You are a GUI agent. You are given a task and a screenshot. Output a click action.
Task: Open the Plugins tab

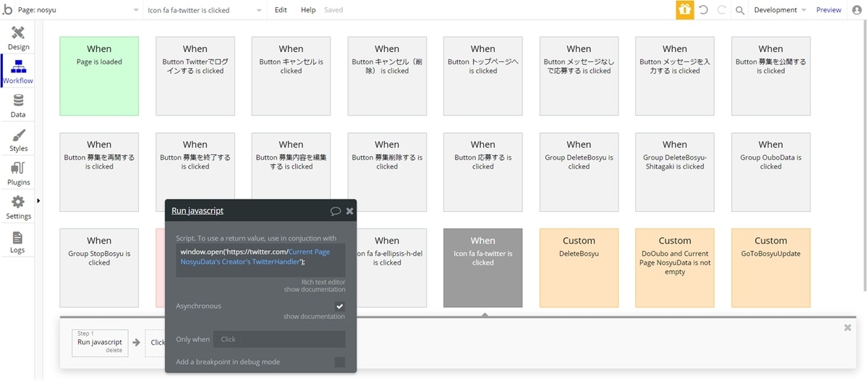click(18, 174)
